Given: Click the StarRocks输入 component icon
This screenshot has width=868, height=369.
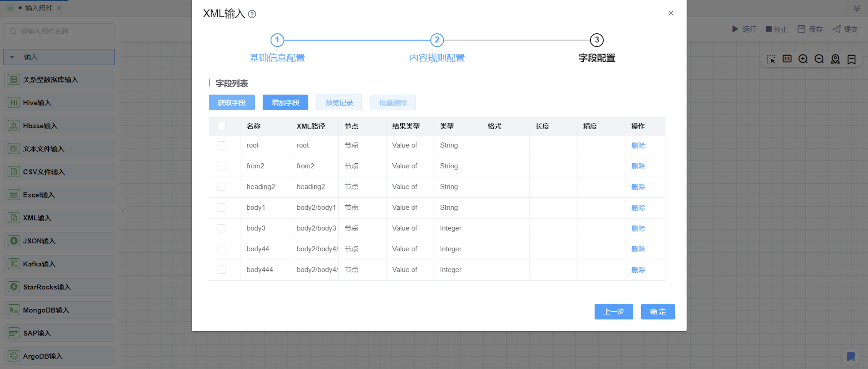Looking at the screenshot, I should tap(14, 287).
